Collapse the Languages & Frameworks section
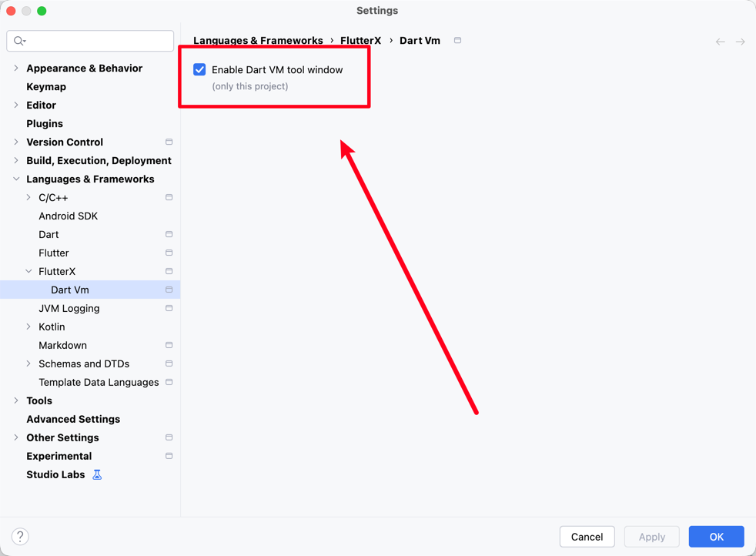 (16, 179)
